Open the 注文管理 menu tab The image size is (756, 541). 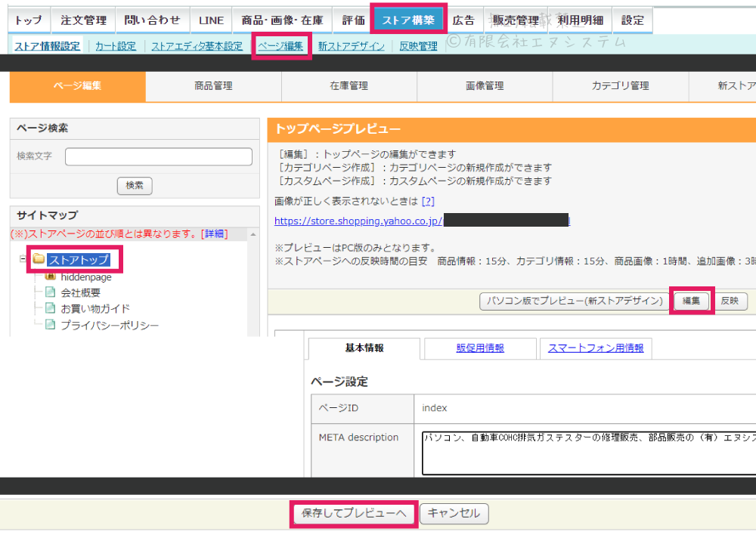83,20
